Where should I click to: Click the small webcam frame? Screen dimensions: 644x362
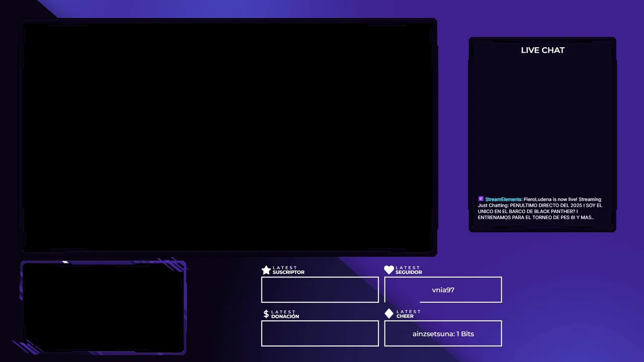click(103, 307)
